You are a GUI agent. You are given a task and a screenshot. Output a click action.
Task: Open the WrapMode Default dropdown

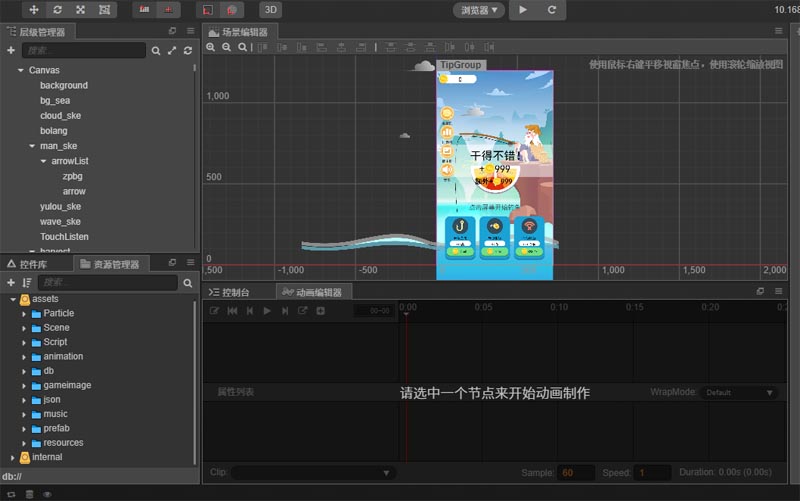[739, 393]
